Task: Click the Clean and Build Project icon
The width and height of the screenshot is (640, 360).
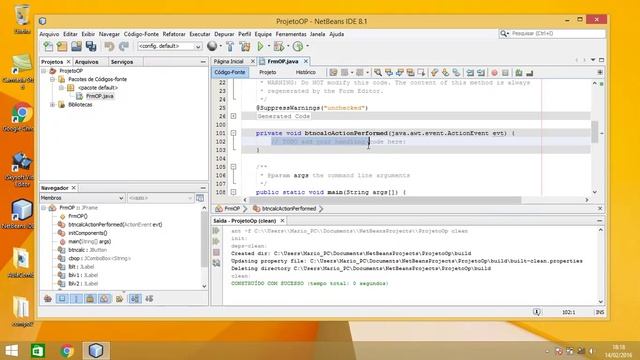Action: (244, 46)
